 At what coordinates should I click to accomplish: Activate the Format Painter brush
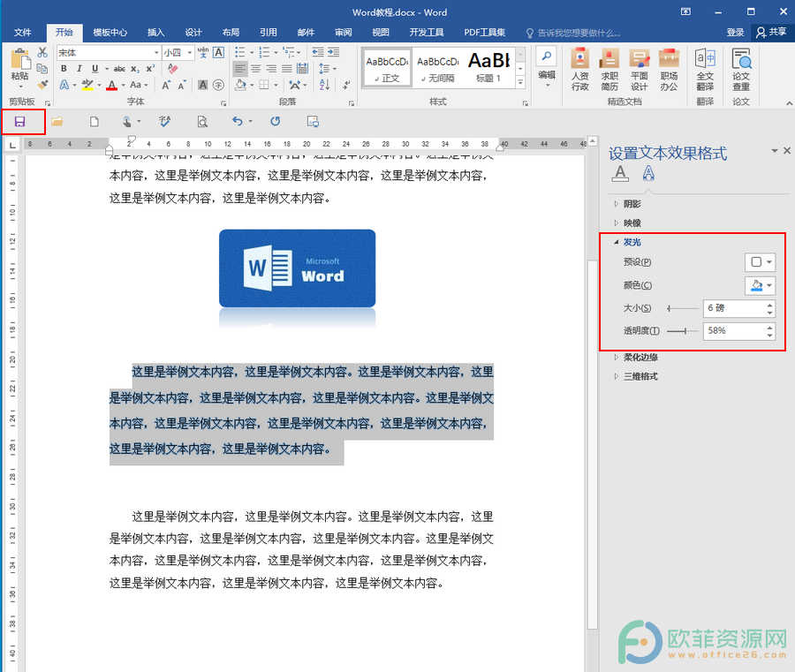42,84
